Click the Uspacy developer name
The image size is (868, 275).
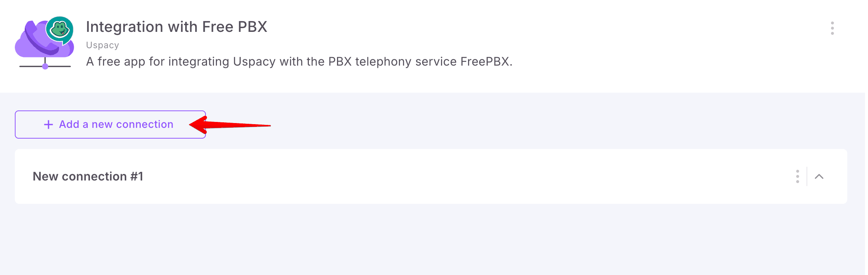point(103,45)
